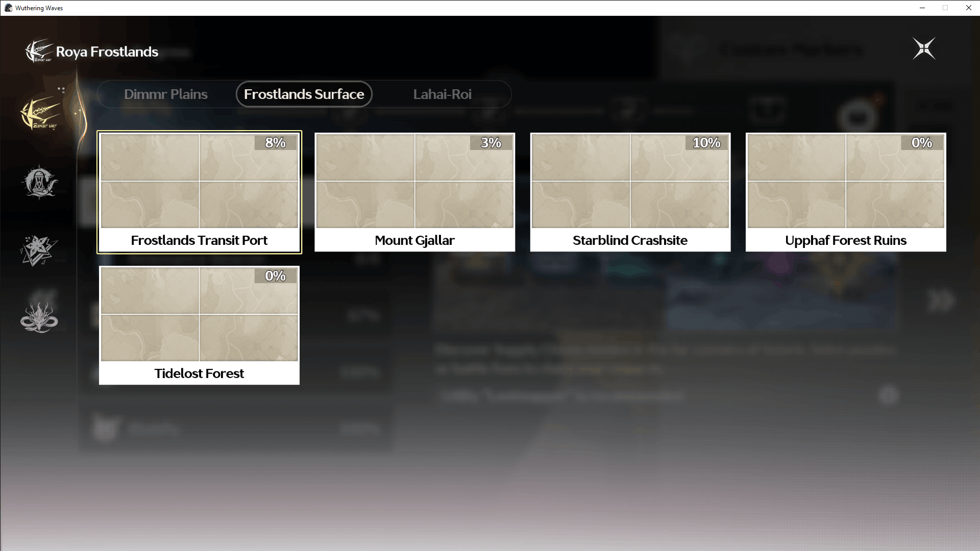The height and width of the screenshot is (551, 980).
Task: Open the Tidelost Forest map card
Action: click(199, 325)
